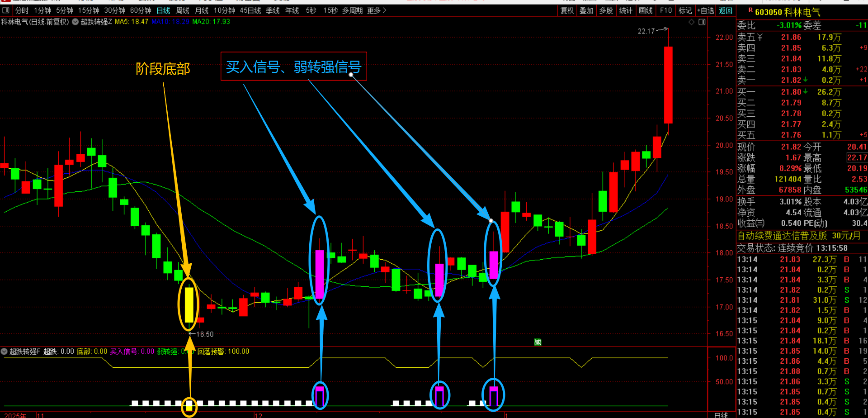Click the 卖五 order book row
Screen dimensions: 868x418
[802, 38]
